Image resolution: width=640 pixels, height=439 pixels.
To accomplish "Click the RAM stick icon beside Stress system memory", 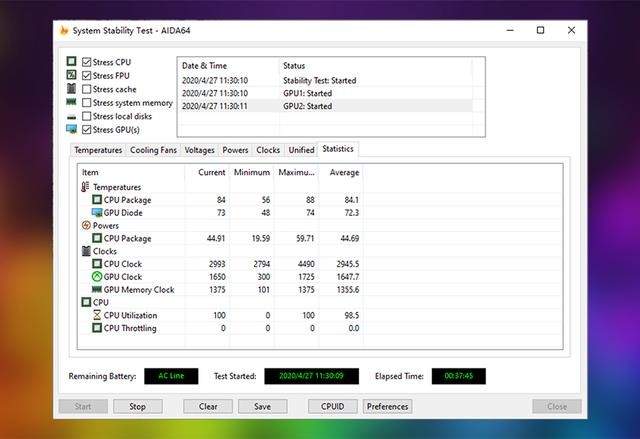I will click(71, 102).
